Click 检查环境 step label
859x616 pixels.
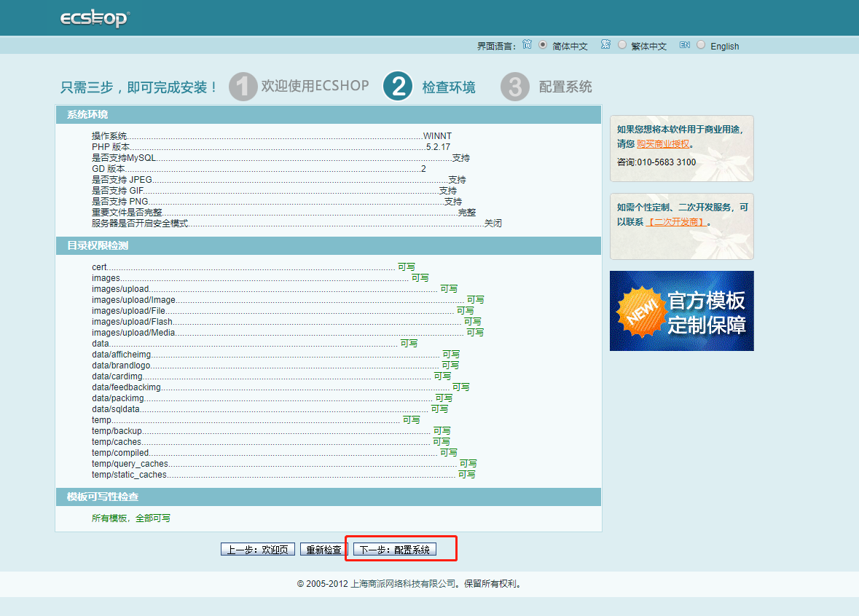[x=449, y=87]
